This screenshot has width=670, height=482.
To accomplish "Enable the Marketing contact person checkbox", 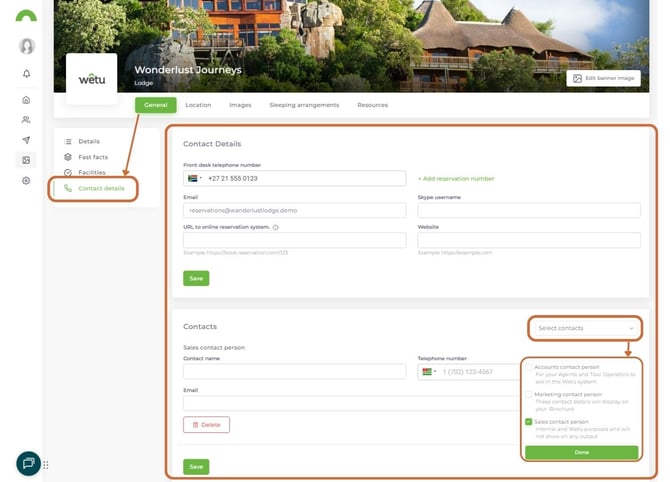I will click(529, 394).
